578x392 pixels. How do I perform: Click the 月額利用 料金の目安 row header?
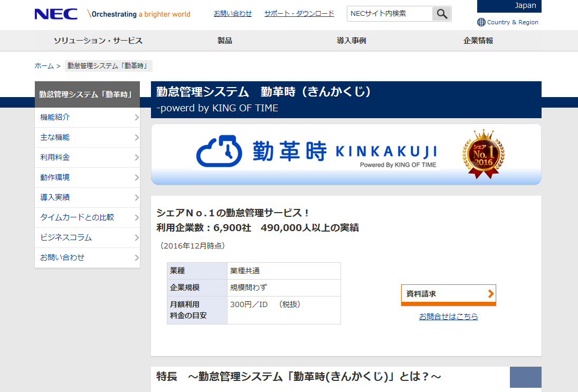tap(197, 310)
